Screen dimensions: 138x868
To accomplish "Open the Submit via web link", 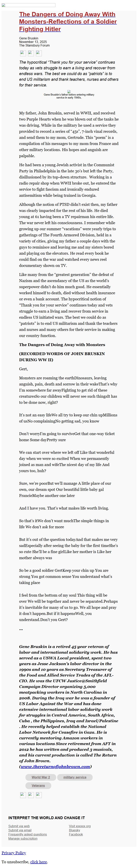I will (x=19, y=826).
